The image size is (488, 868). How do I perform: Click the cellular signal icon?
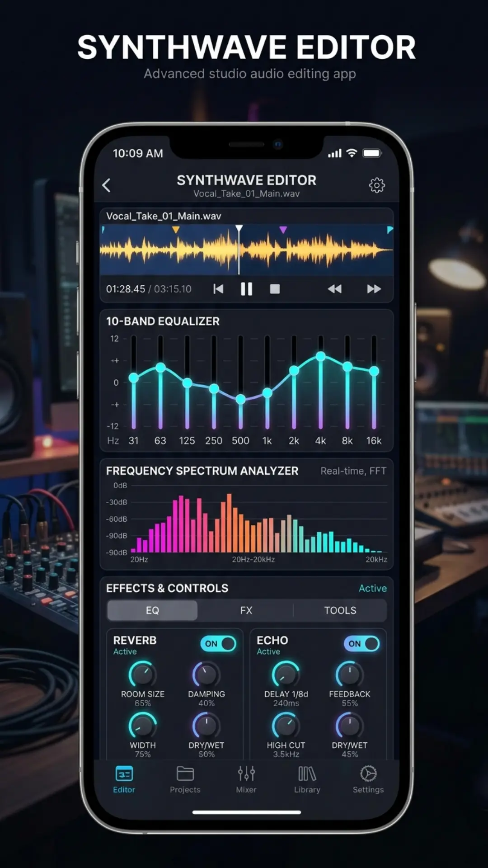tap(335, 154)
